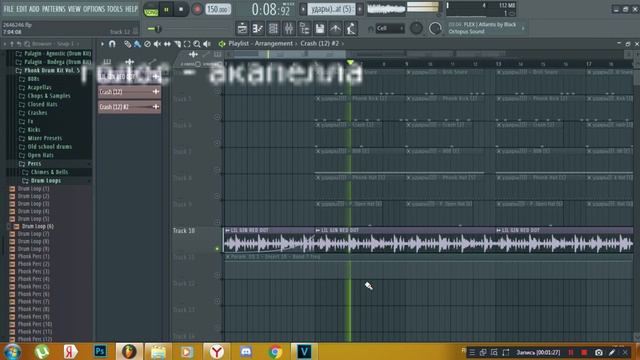Select Drum Loop (1) sample
Viewport: 640px width, 360px height.
point(29,189)
